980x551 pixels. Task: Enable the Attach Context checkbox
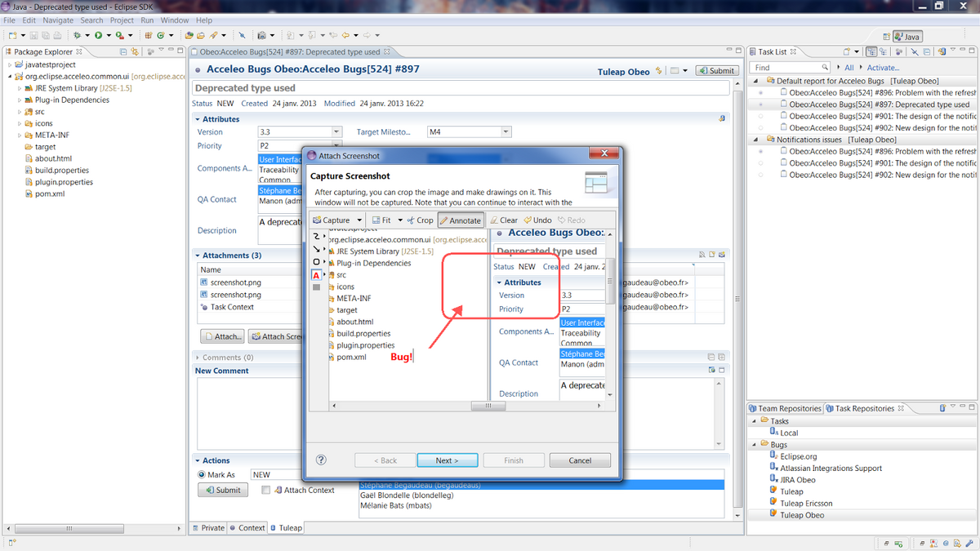266,490
